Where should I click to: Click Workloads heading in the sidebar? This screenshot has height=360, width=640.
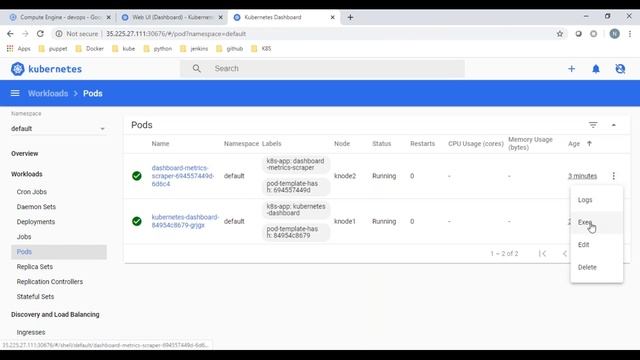tap(27, 174)
